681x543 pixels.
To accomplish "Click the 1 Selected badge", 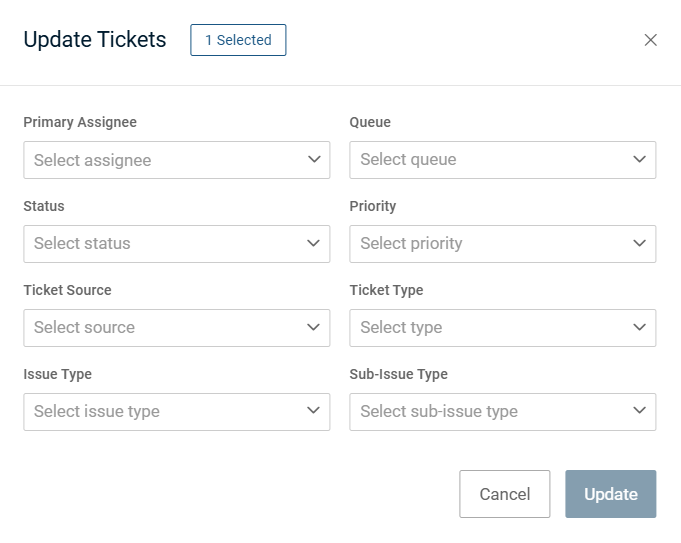I will (238, 40).
